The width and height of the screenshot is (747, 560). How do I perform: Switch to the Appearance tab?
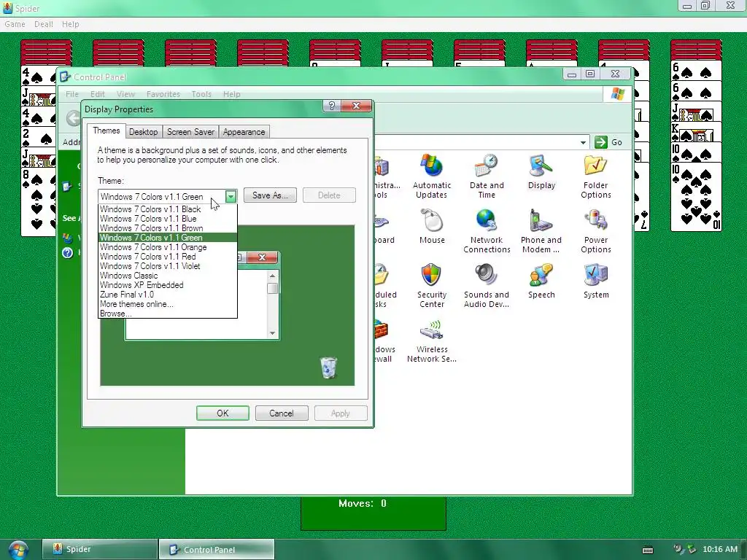pyautogui.click(x=244, y=132)
